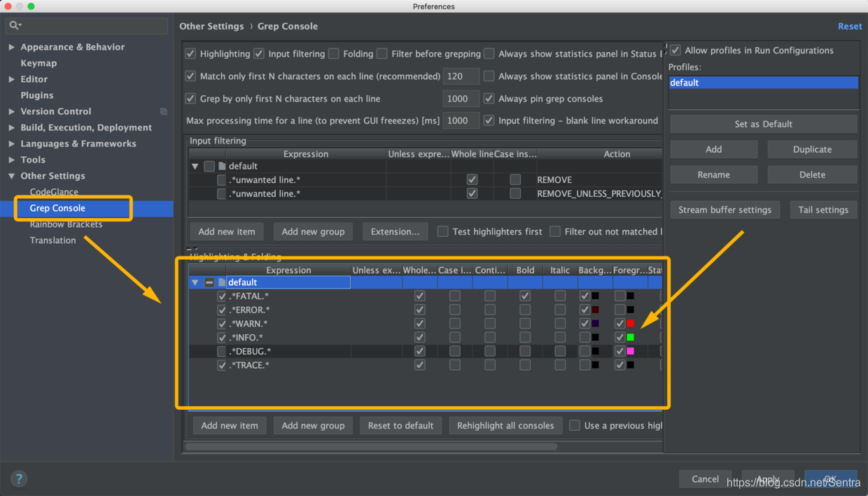Click Rehighlight all consoles button
868x496 pixels.
tap(505, 425)
